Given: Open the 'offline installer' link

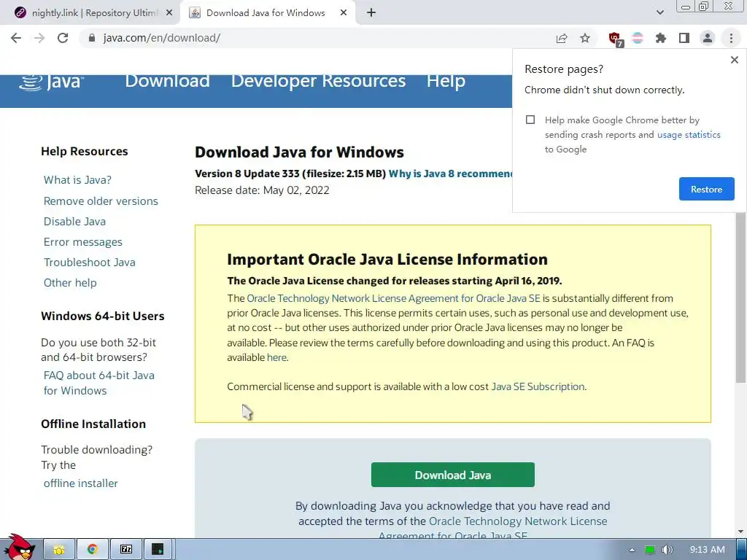Looking at the screenshot, I should click(x=80, y=483).
